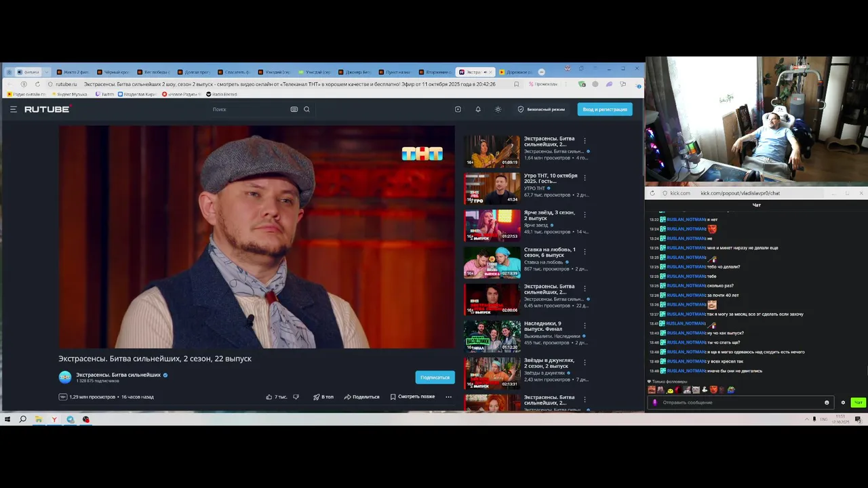This screenshot has width=868, height=488.
Task: Like the video (7 тыс.)
Action: click(x=277, y=396)
